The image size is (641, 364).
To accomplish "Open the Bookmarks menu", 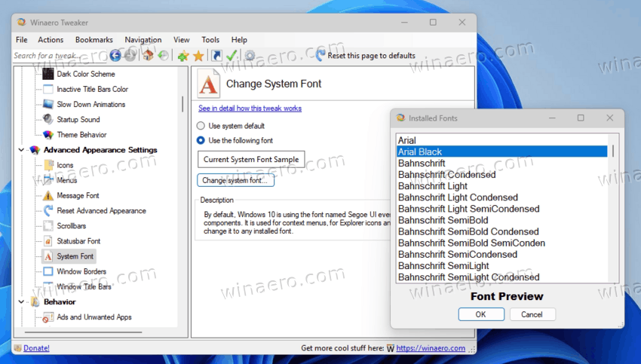I will click(x=94, y=40).
